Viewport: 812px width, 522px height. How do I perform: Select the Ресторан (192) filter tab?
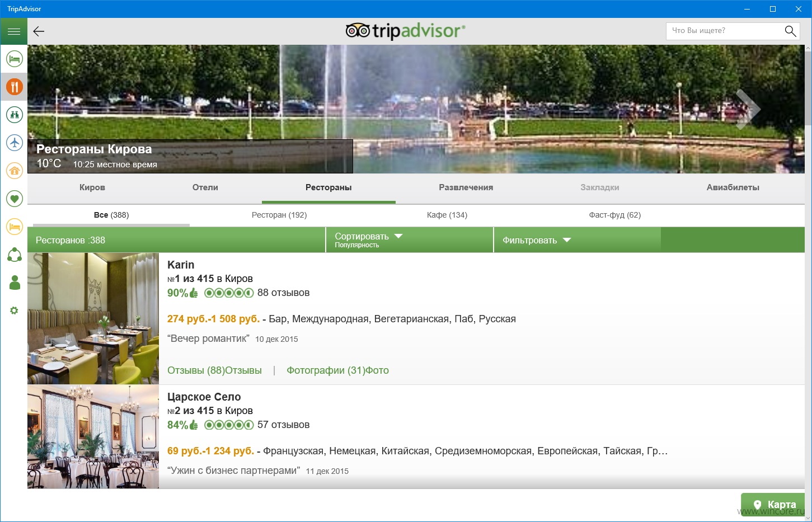[x=279, y=215]
